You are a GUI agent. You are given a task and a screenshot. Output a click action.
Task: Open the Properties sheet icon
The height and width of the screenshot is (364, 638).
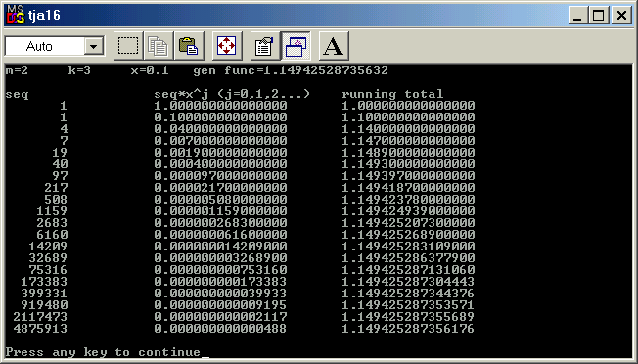point(264,46)
